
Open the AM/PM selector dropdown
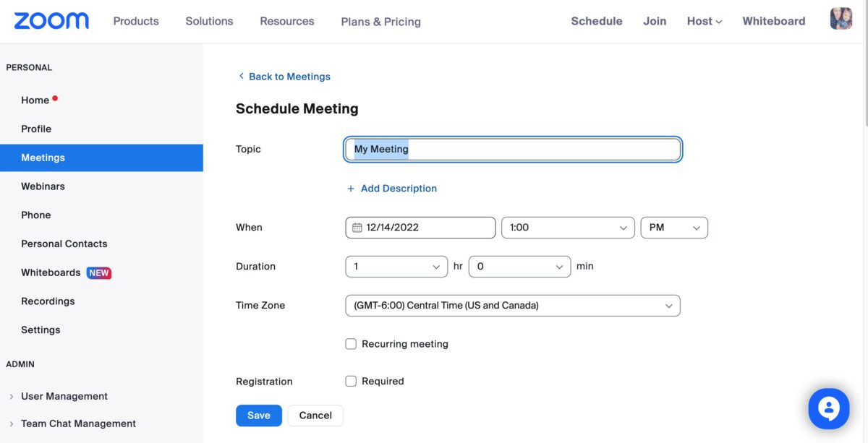[673, 228]
